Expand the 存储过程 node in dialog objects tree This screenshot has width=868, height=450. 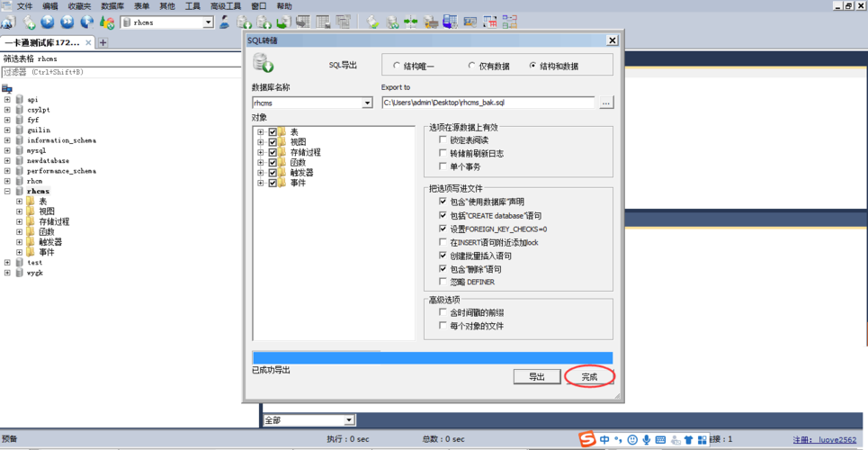click(260, 152)
